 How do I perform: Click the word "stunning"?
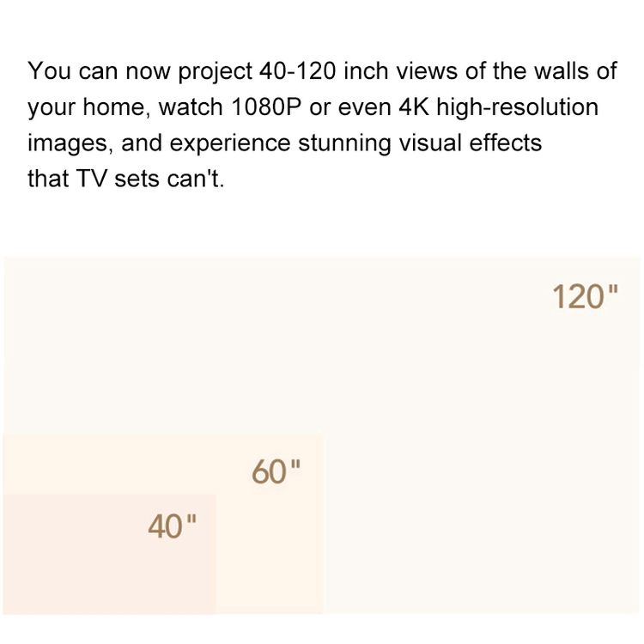click(344, 144)
